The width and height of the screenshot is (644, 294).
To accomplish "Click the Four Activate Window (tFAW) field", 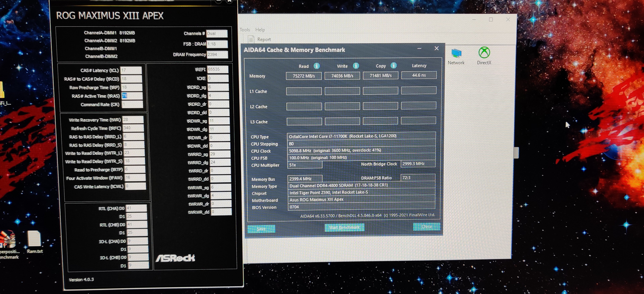I will click(x=135, y=177).
